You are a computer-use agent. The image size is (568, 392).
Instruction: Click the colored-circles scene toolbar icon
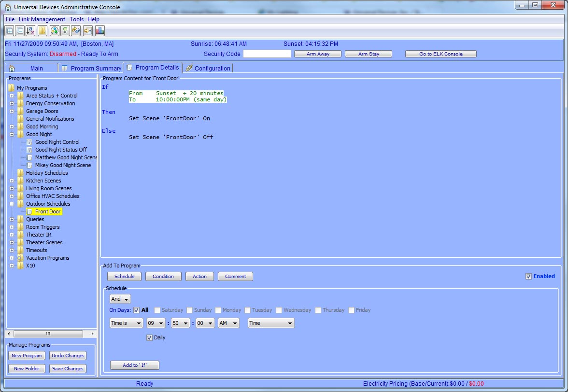coord(54,31)
